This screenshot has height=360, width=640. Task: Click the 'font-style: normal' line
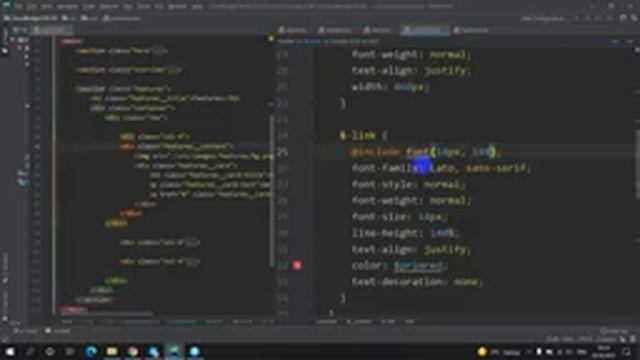pos(409,184)
